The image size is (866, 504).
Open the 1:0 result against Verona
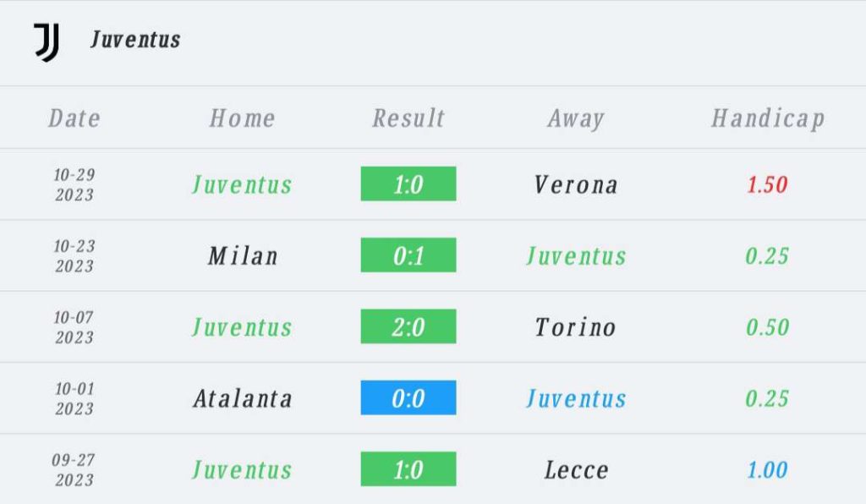pos(408,184)
